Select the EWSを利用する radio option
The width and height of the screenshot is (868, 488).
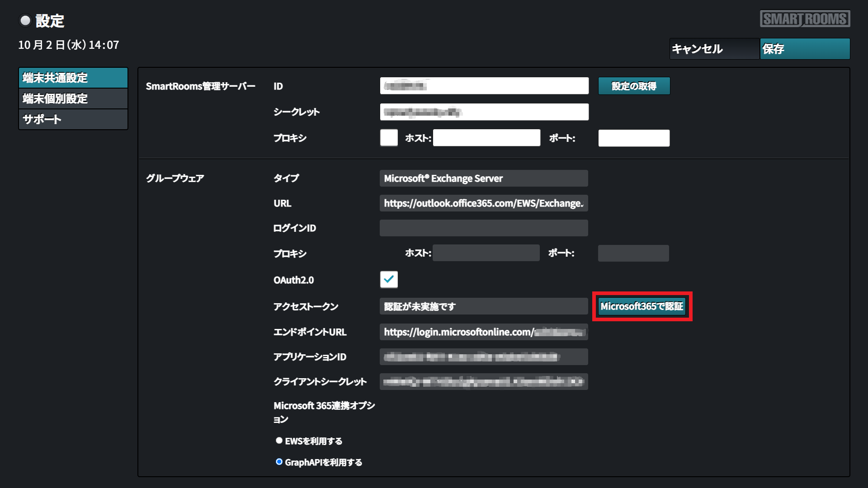tap(279, 441)
